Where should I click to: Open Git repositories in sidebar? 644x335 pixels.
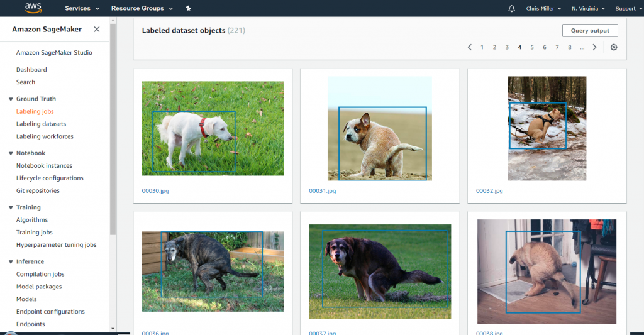click(38, 190)
